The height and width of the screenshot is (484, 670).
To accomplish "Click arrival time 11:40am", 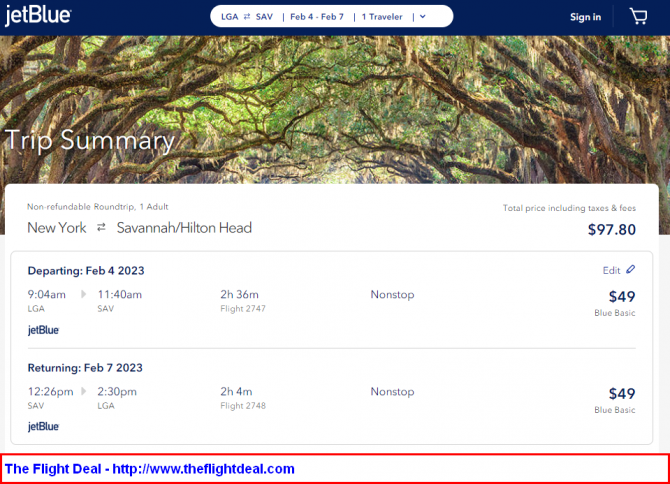I will click(x=120, y=295).
